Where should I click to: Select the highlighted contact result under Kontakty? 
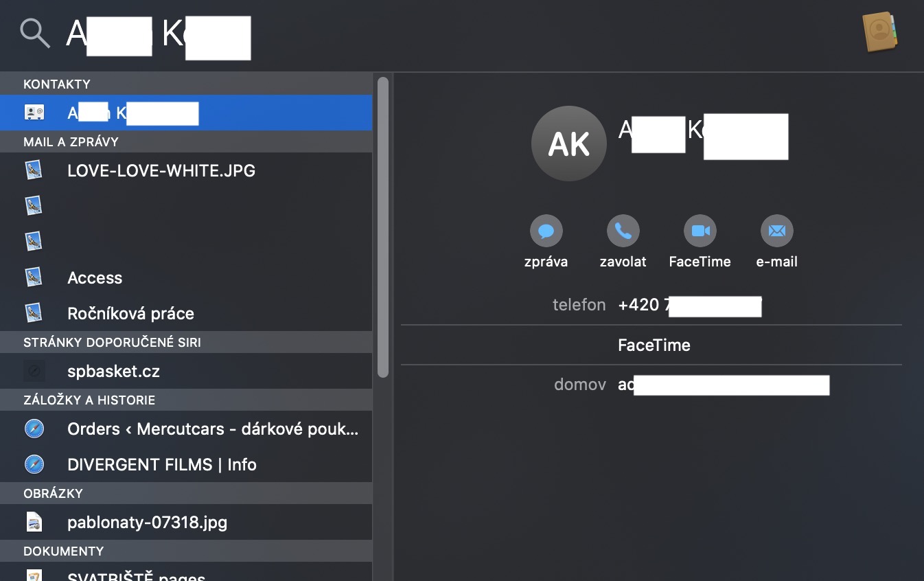coord(185,113)
